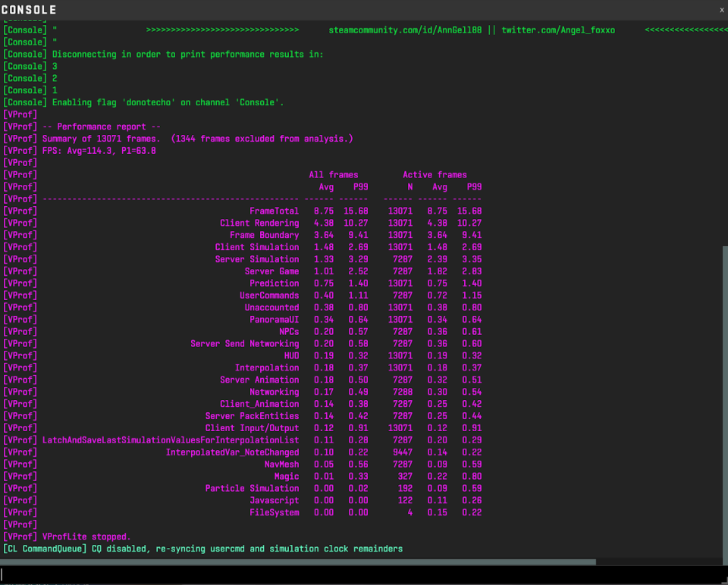Click the 327 count in Magic row

click(405, 477)
